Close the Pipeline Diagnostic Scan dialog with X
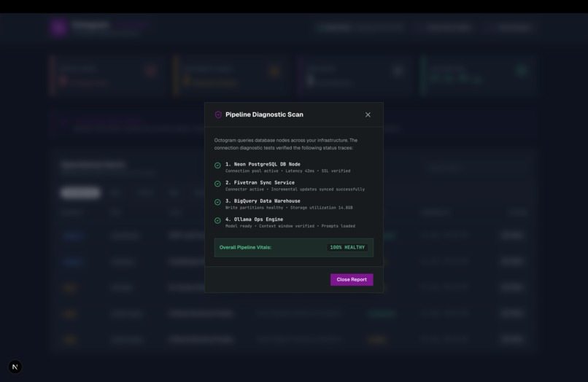Image resolution: width=588 pixels, height=382 pixels. click(x=368, y=114)
